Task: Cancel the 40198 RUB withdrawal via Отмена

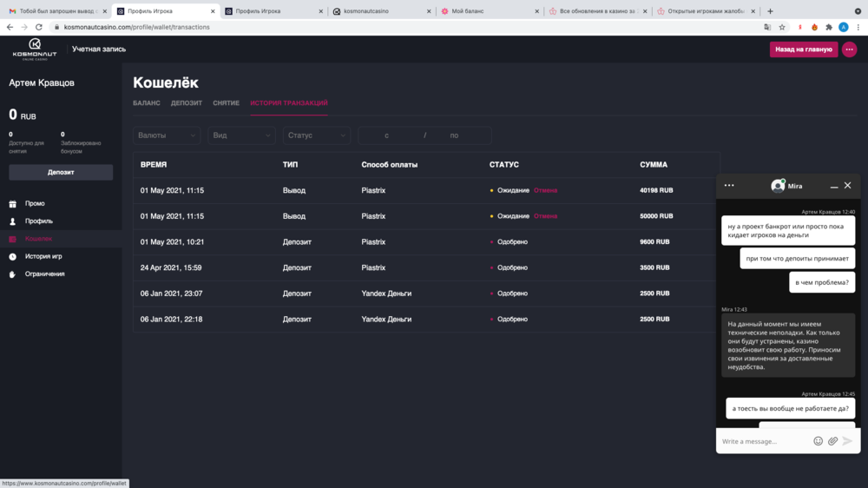Action: coord(545,190)
